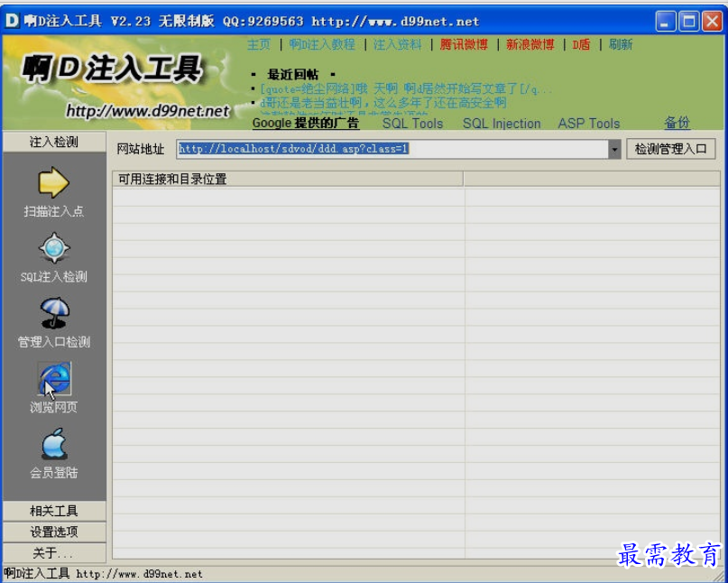Click the 最近回帖 heading text
Screen dimensions: 728x583
coord(293,74)
